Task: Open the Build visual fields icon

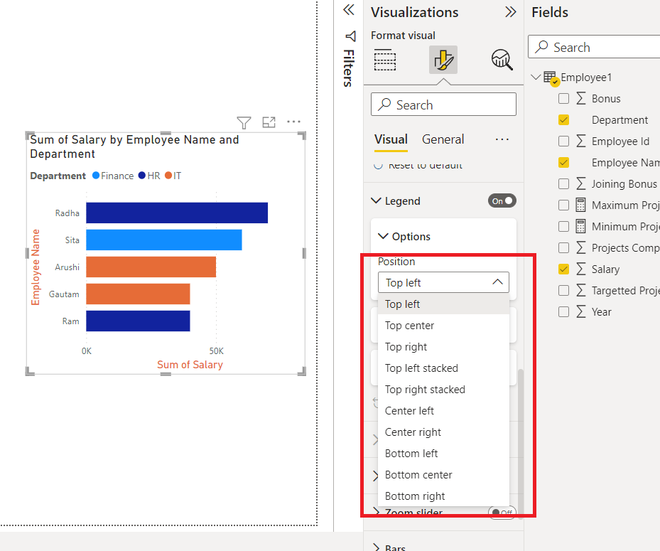Action: coord(385,60)
